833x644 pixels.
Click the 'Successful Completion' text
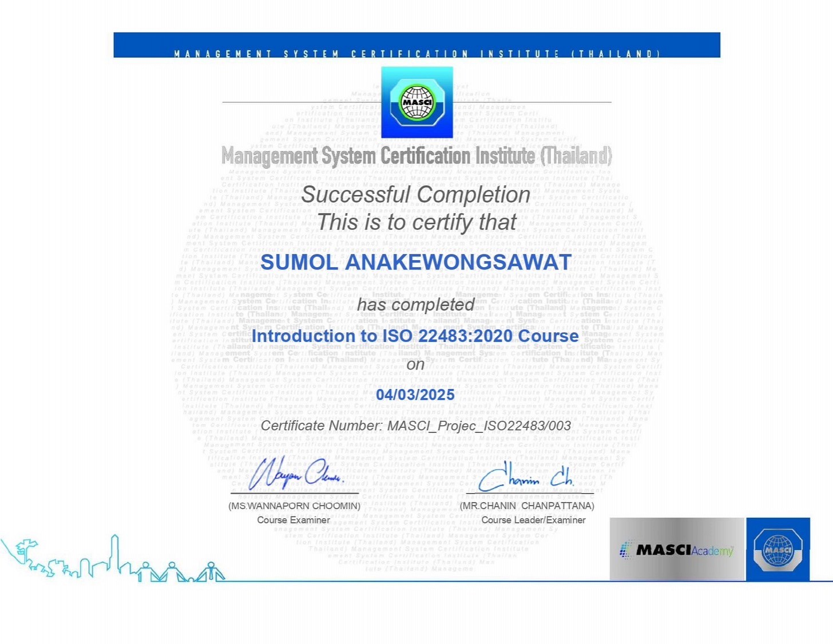coord(416,194)
